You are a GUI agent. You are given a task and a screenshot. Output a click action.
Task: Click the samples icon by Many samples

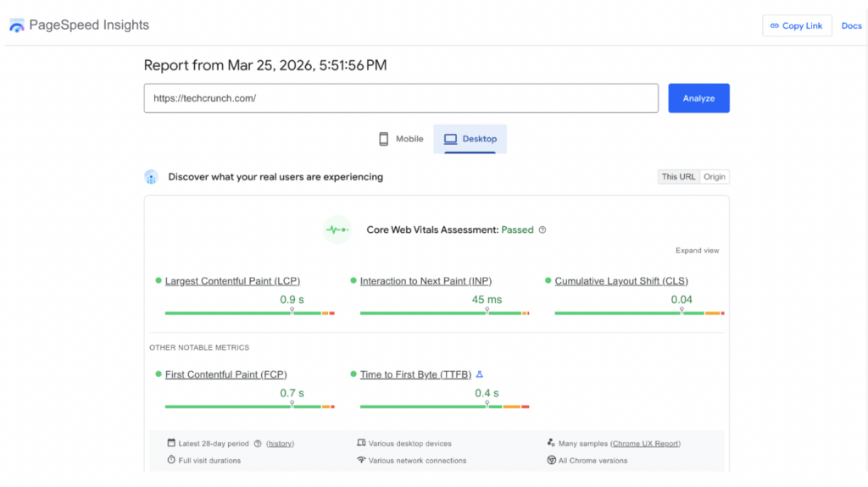pyautogui.click(x=551, y=443)
